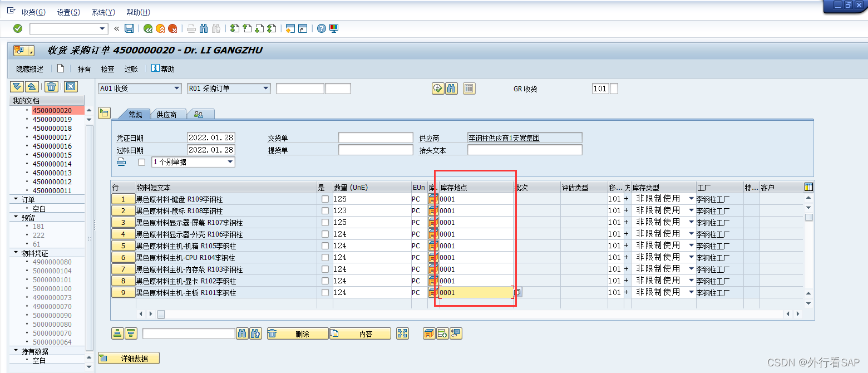Image resolution: width=868 pixels, height=373 pixels.
Task: Click the 隐藏概述 button
Action: tap(29, 69)
